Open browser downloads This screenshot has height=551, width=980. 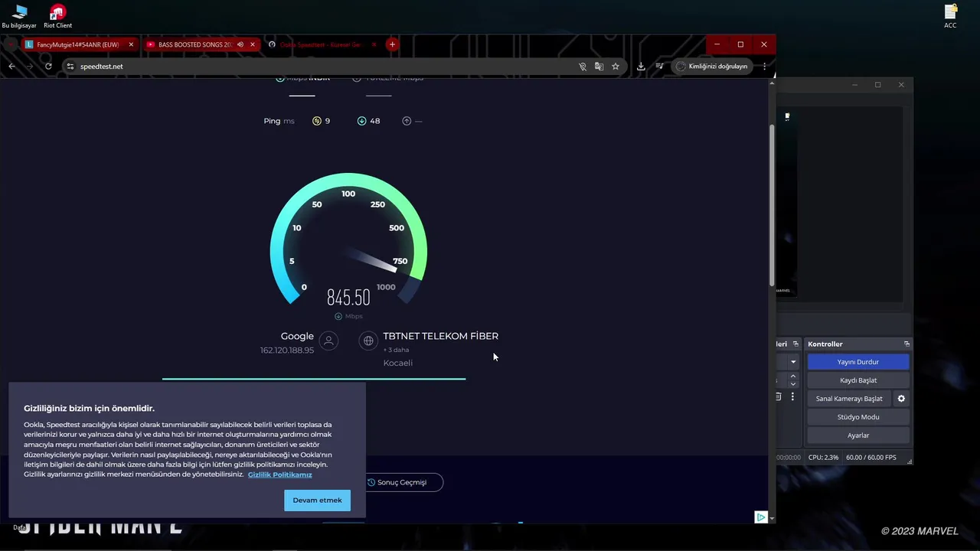[641, 67]
